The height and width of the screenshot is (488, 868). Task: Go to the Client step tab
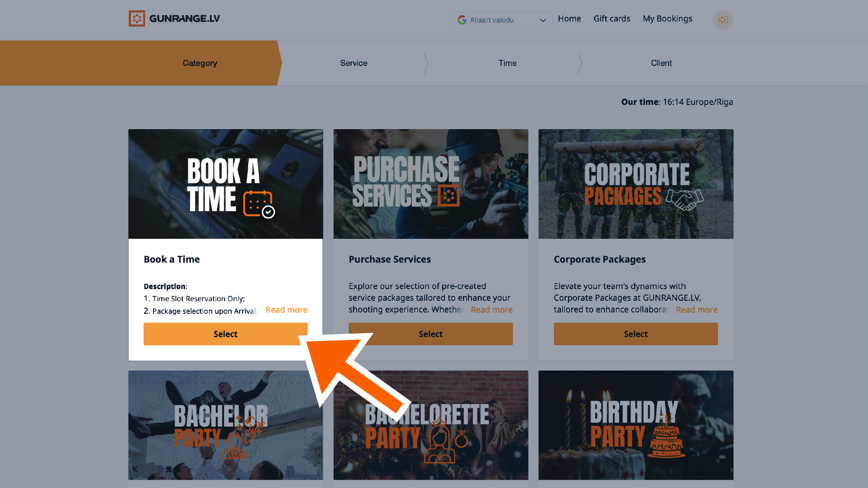tap(661, 63)
